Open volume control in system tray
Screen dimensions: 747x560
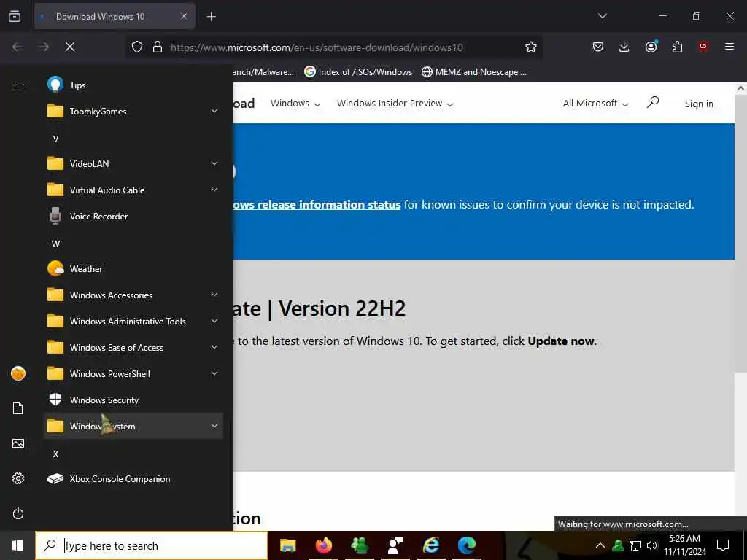652,545
